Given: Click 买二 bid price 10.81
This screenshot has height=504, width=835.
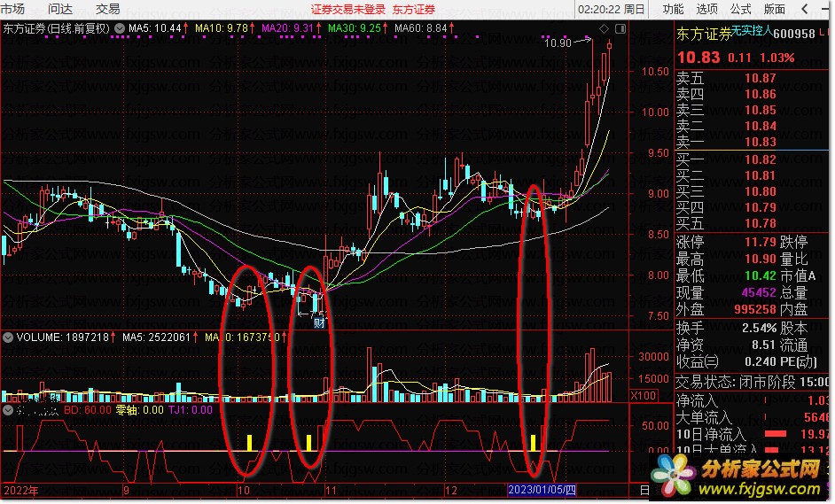Looking at the screenshot, I should (760, 175).
